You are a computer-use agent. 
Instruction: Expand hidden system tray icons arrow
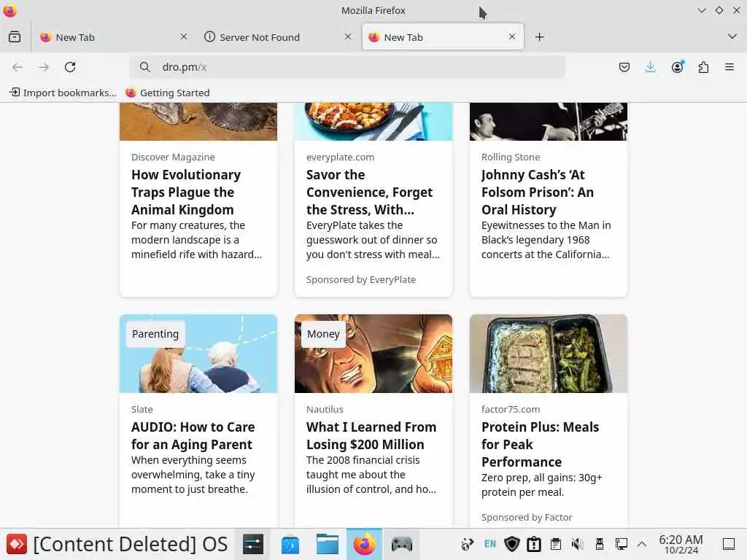(x=642, y=544)
